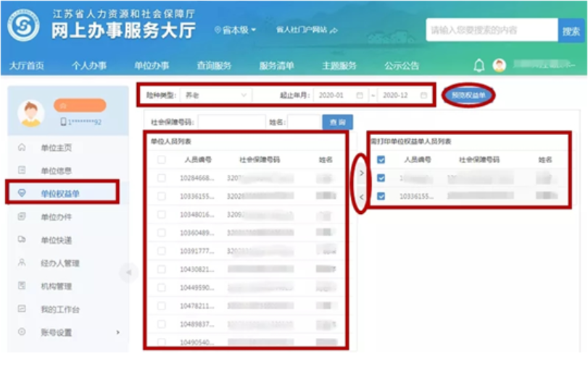Collapse the sidebar with the round arrow handle
This screenshot has height=372, width=588.
point(128,272)
